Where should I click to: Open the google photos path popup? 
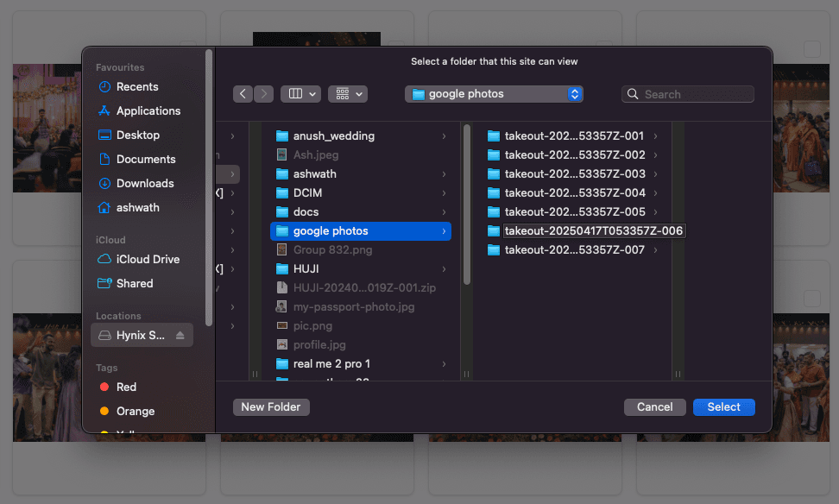pyautogui.click(x=494, y=94)
